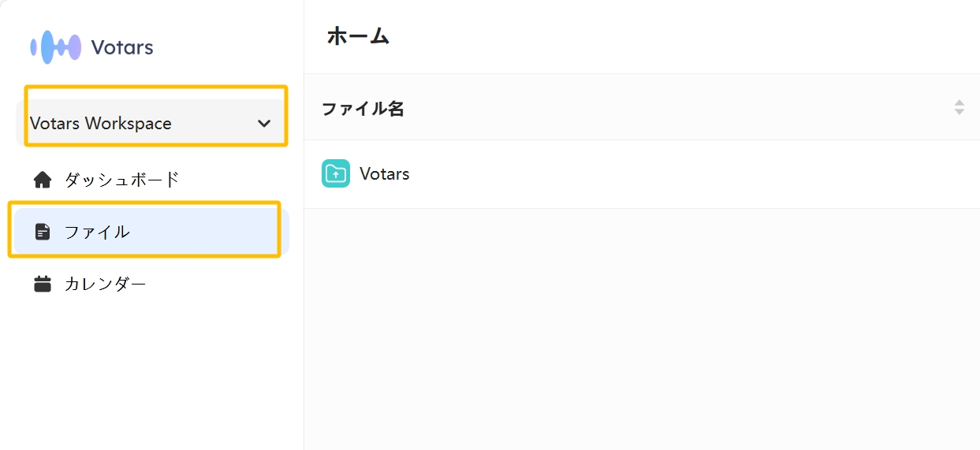The image size is (980, 450).
Task: Click the home icon beside ダッシュボード
Action: (x=43, y=180)
